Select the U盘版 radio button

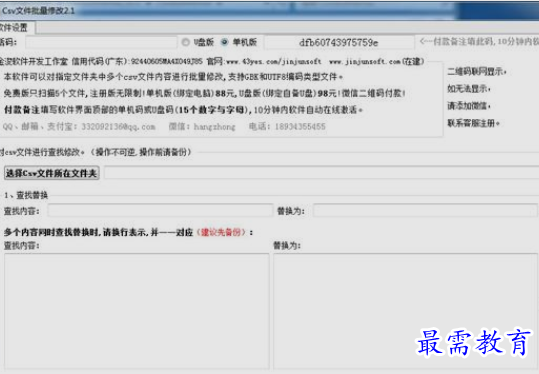pos(186,42)
